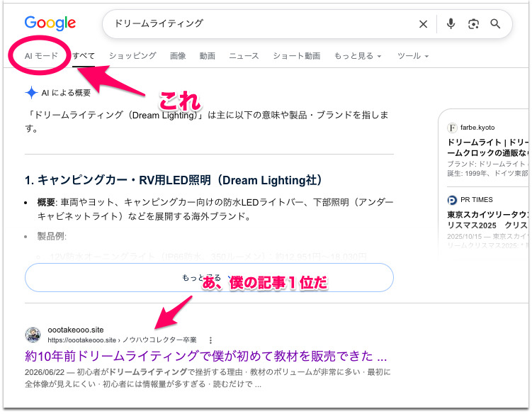Click the Google logo
532x414 pixels.
tap(50, 23)
